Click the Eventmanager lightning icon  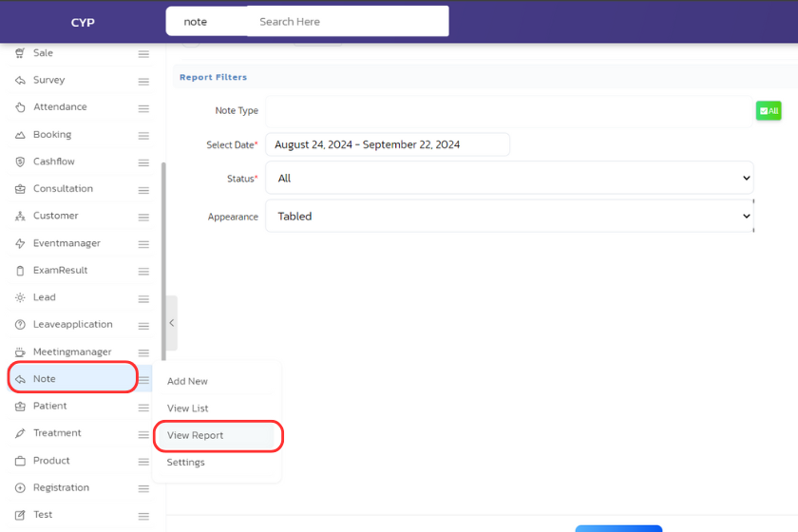(x=20, y=243)
